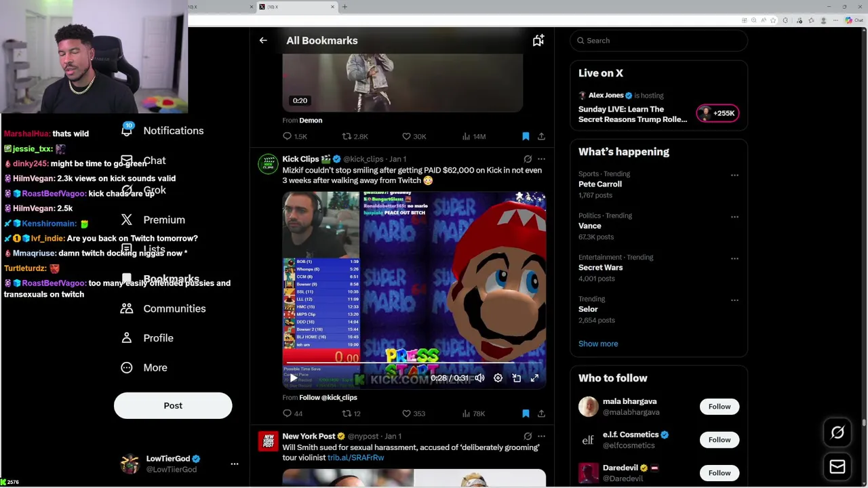
Task: Click the +255K listeners badge
Action: 717,113
